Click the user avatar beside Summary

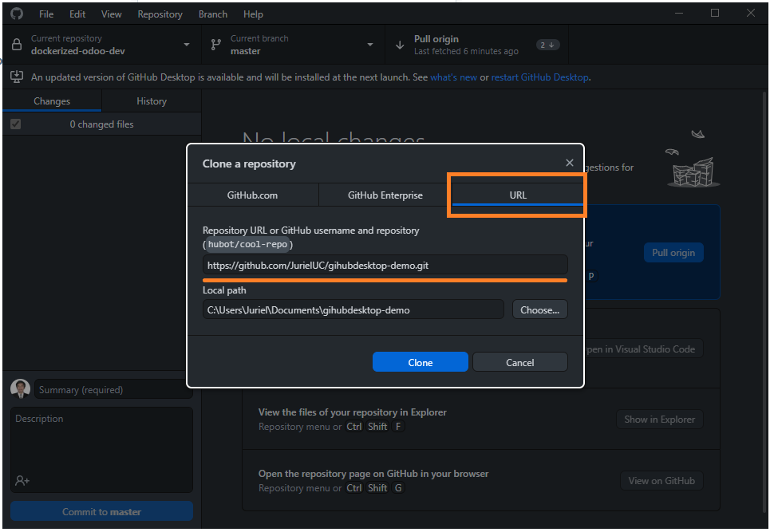(20, 388)
